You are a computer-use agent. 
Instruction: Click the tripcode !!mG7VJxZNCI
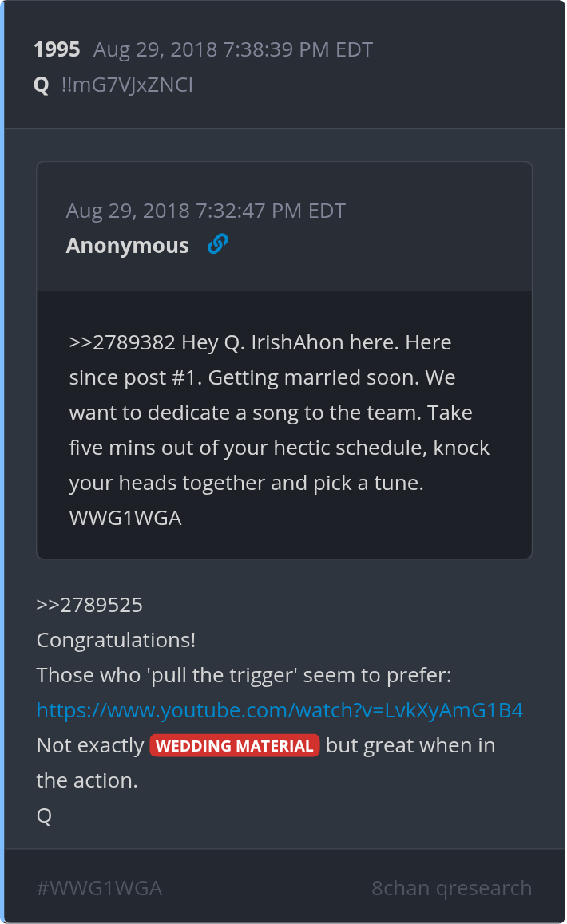click(x=127, y=85)
